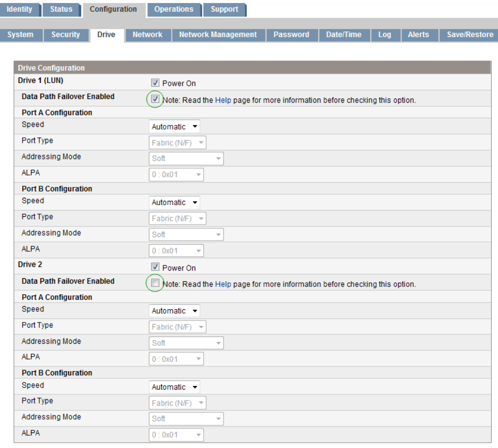Switch to the Identity tab
This screenshot has height=448, width=498.
[x=19, y=9]
